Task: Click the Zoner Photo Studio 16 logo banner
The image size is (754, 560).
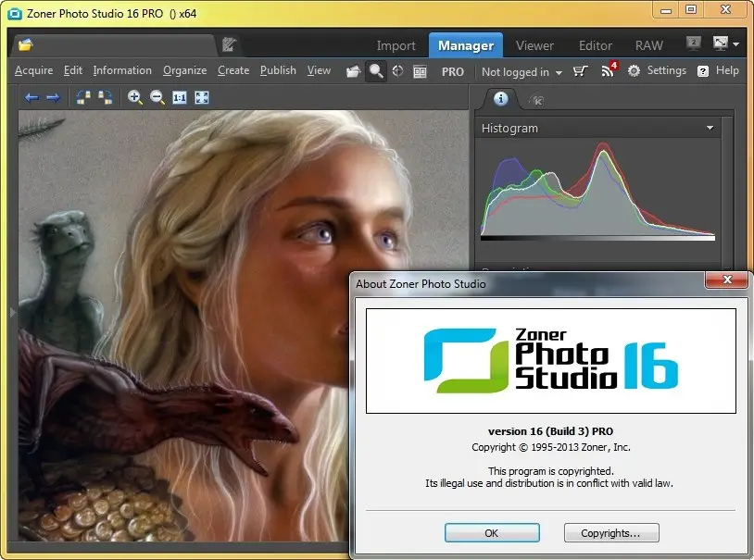Action: coord(550,360)
